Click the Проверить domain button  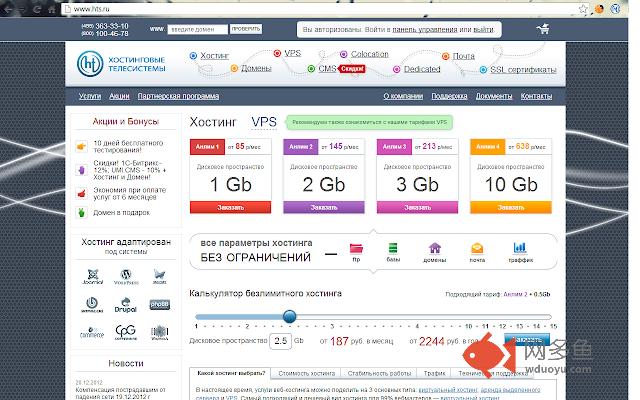(246, 29)
